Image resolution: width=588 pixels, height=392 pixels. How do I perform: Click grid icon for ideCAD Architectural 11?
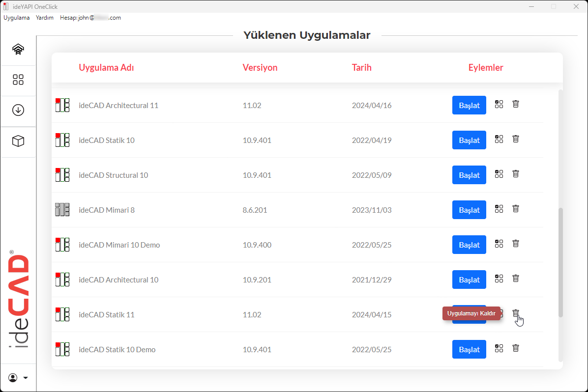point(499,104)
